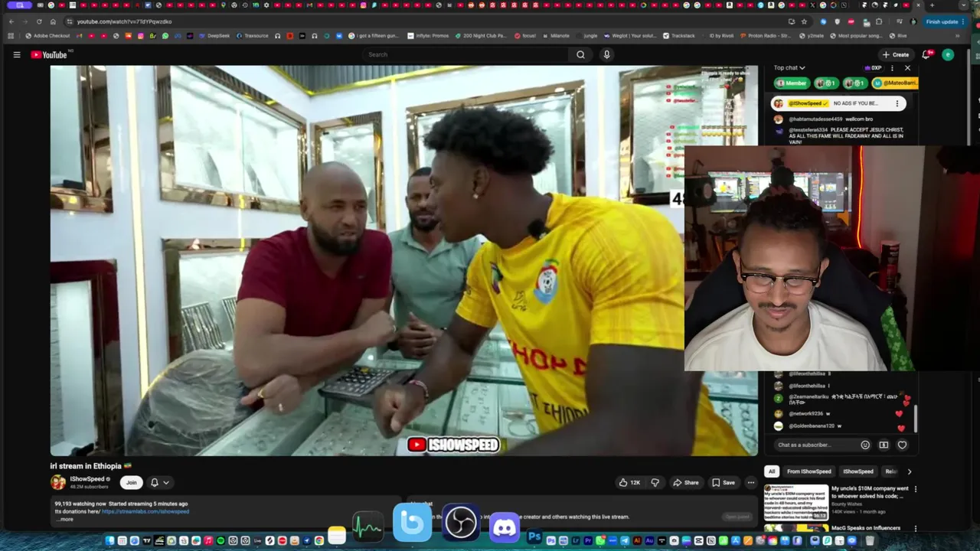The image size is (980, 551).
Task: Open the Traxsource bookmark
Action: pos(253,36)
